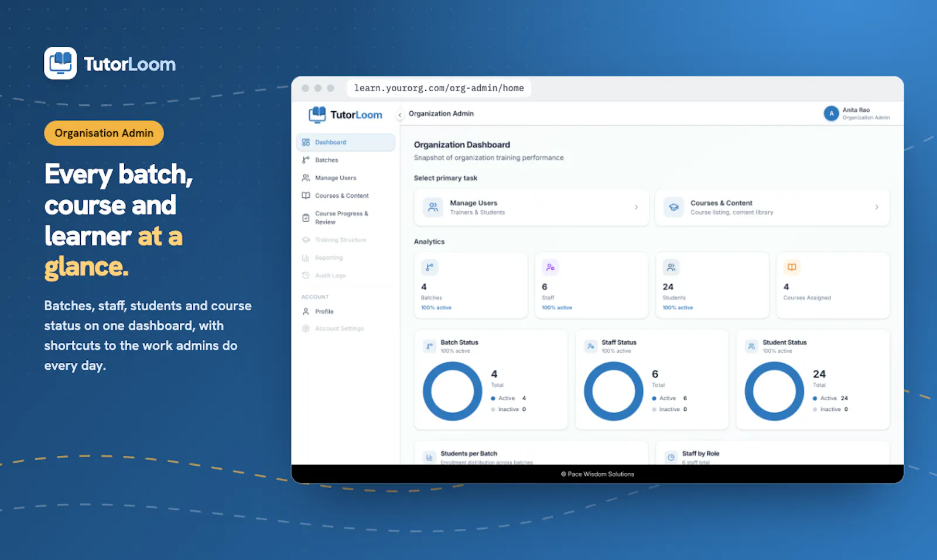Click the Reporting chart icon in sidebar
Viewport: 937px width, 560px height.
[306, 257]
